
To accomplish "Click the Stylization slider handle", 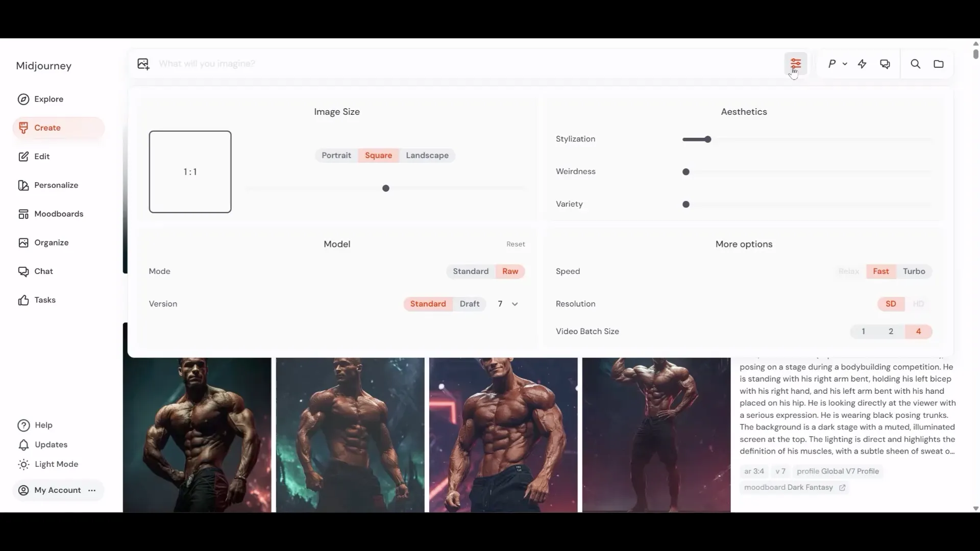I will tap(708, 139).
